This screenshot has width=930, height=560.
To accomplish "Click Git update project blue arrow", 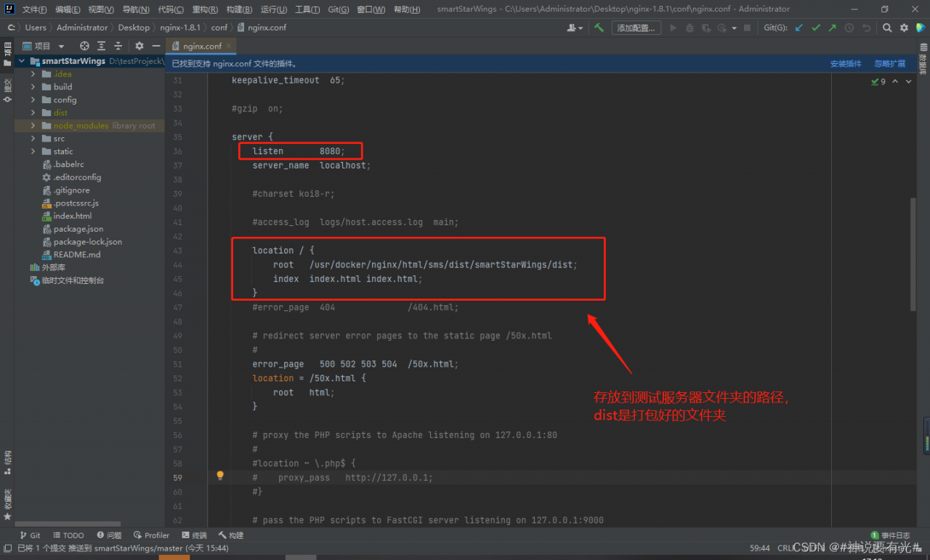I will point(799,28).
